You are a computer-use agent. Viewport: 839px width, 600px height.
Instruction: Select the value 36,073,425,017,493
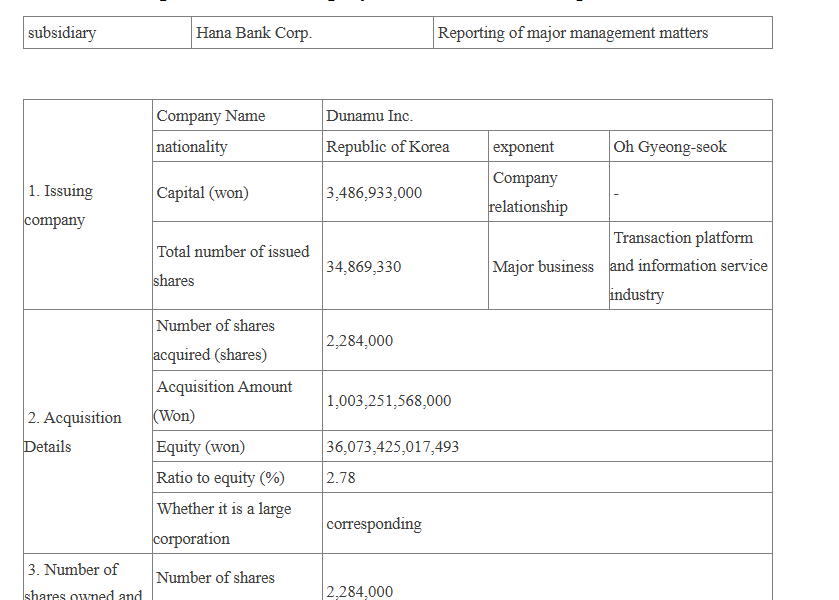click(393, 446)
